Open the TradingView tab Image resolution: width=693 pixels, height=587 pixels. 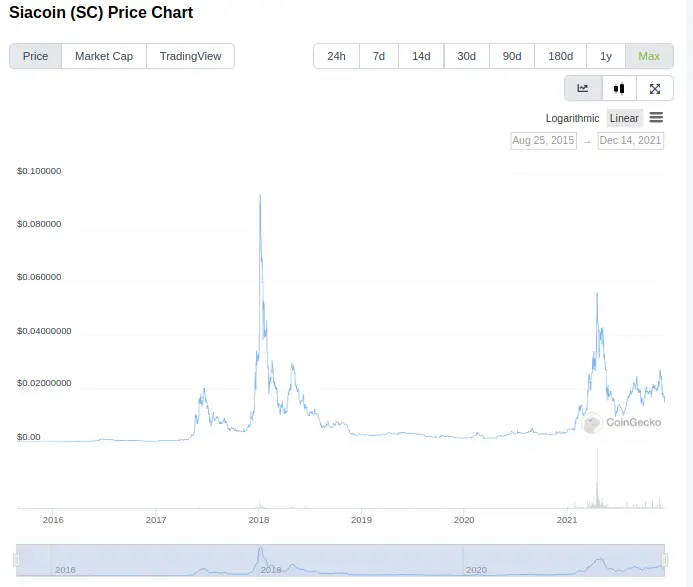(190, 56)
